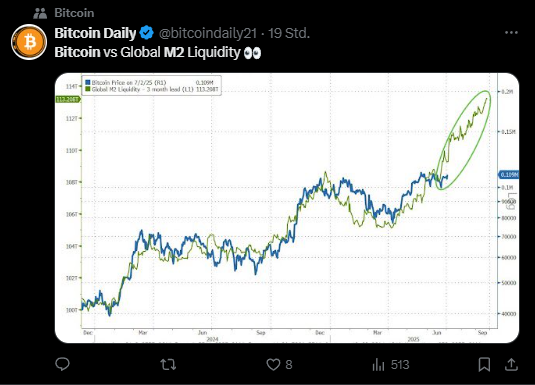Click the 19 Std. timestamp
535x385 pixels.
coord(289,33)
